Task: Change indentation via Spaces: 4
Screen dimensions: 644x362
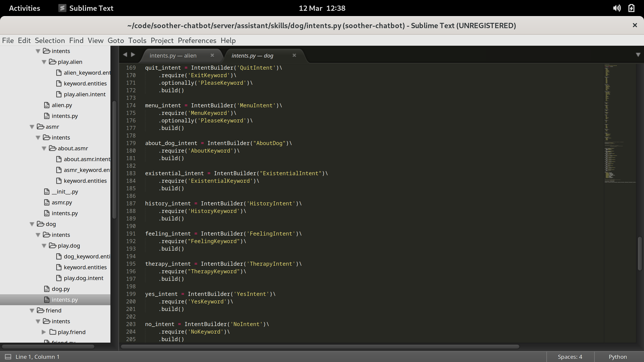Action: (570, 357)
